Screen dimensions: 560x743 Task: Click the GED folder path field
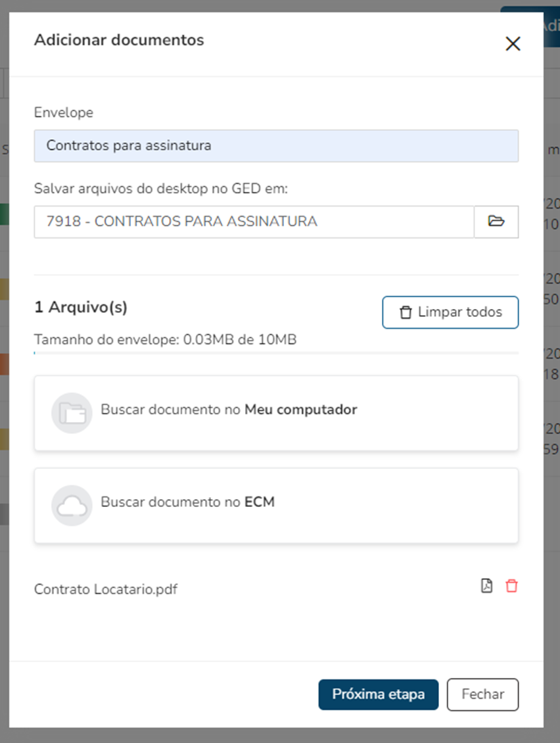[x=254, y=222]
